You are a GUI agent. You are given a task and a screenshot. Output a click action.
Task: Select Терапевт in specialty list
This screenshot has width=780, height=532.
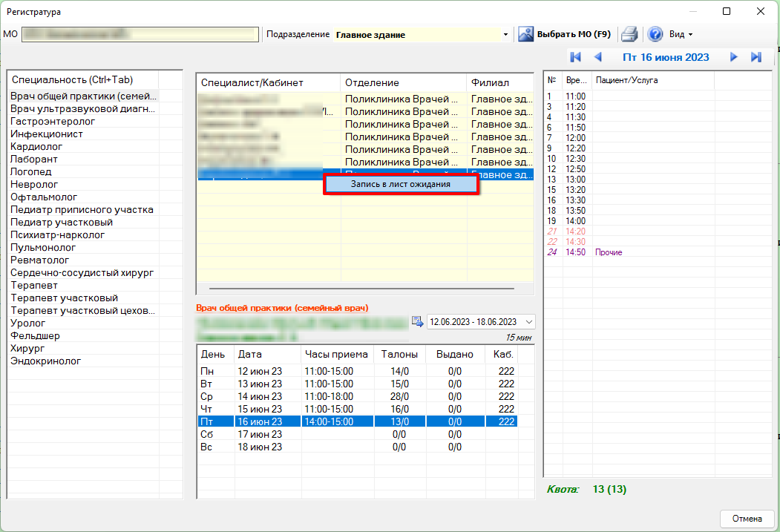tap(84, 286)
